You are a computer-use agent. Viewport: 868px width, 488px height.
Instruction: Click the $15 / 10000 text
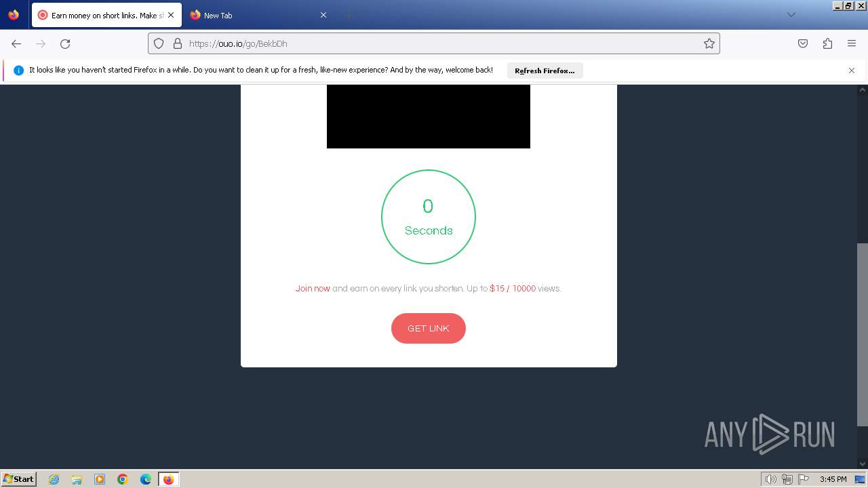pos(513,288)
